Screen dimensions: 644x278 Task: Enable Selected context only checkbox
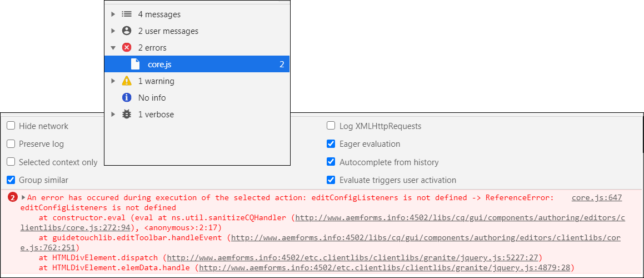(x=11, y=162)
